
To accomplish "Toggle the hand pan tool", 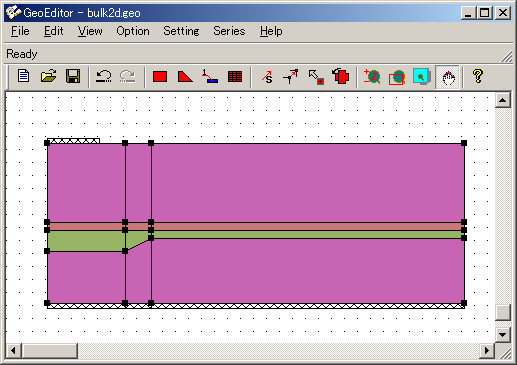I will [x=448, y=77].
